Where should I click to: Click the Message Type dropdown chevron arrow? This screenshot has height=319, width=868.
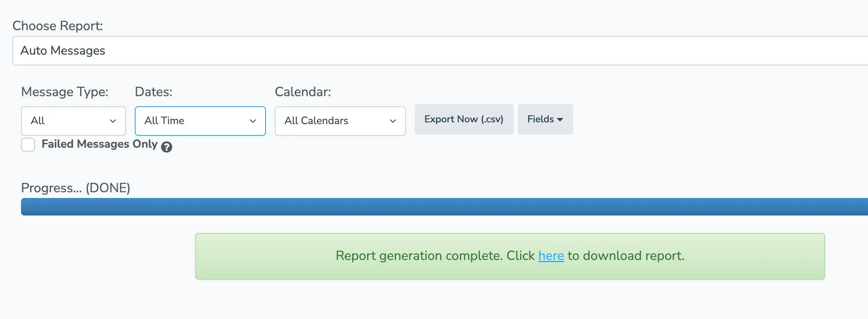coord(113,121)
